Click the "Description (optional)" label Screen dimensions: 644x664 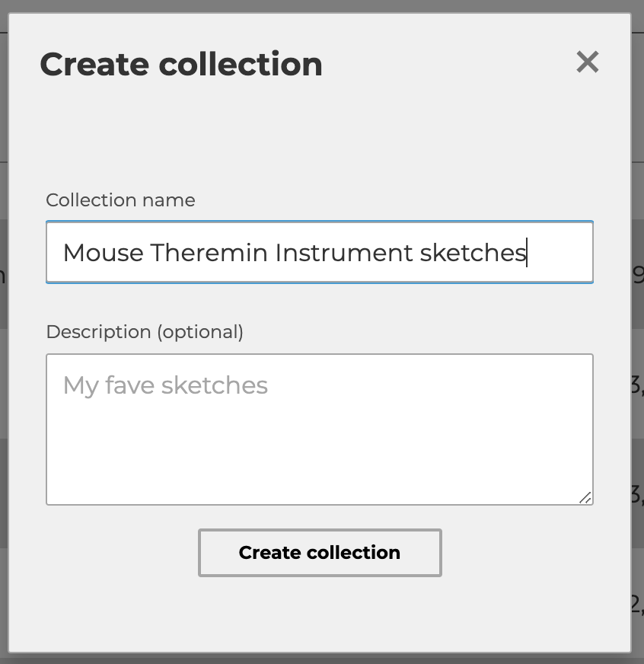click(145, 332)
